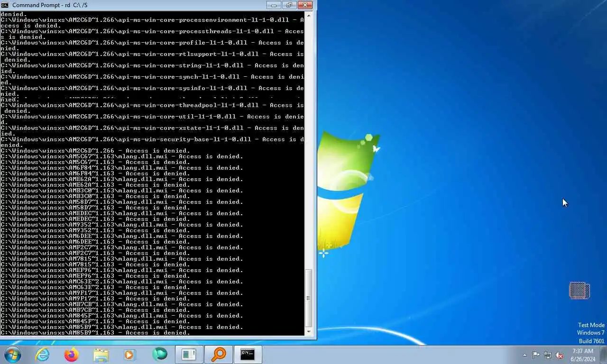Close the Command Prompt window
The width and height of the screenshot is (607, 364).
coord(305,5)
